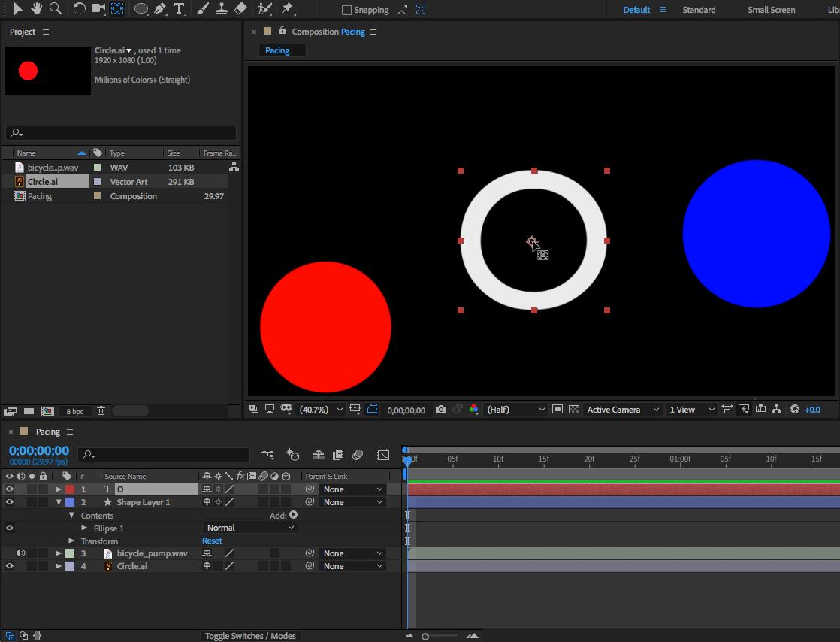
Task: Enable the Snapping checkbox
Action: click(346, 10)
